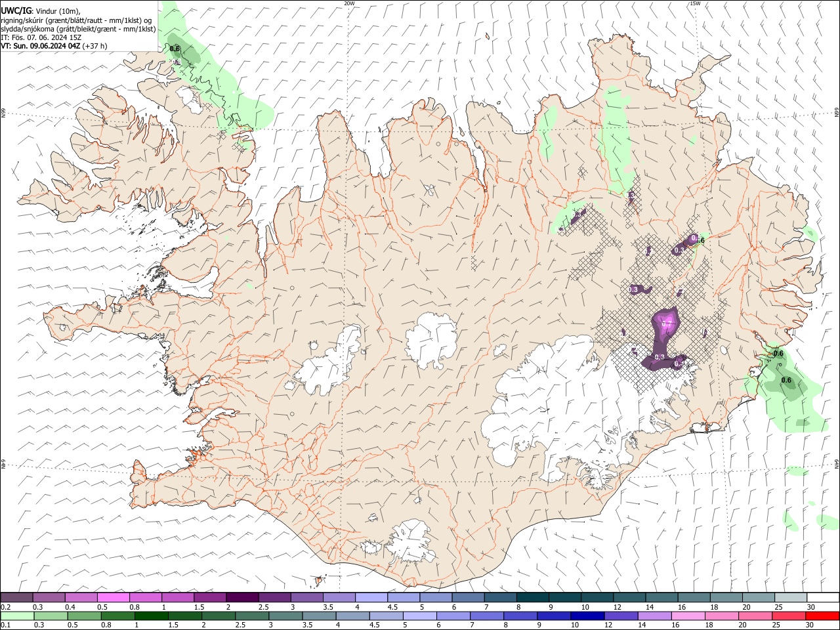Select the grey-green rain swatch labeled 3
This screenshot has width=840, height=630.
click(x=285, y=616)
